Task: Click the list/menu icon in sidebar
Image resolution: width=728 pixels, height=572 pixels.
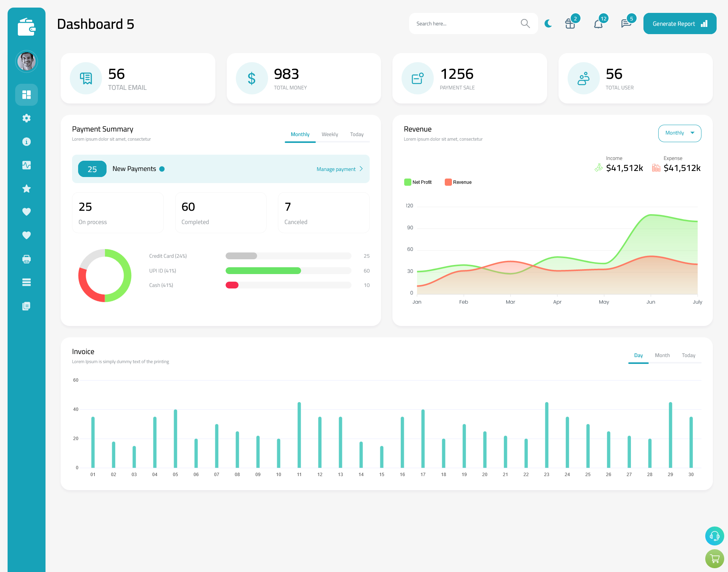Action: coord(26,282)
